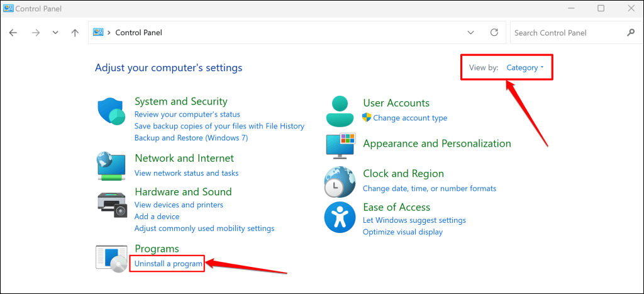Viewport: 644px width, 294px height.
Task: Open the Programs disc icon
Action: coord(112,259)
